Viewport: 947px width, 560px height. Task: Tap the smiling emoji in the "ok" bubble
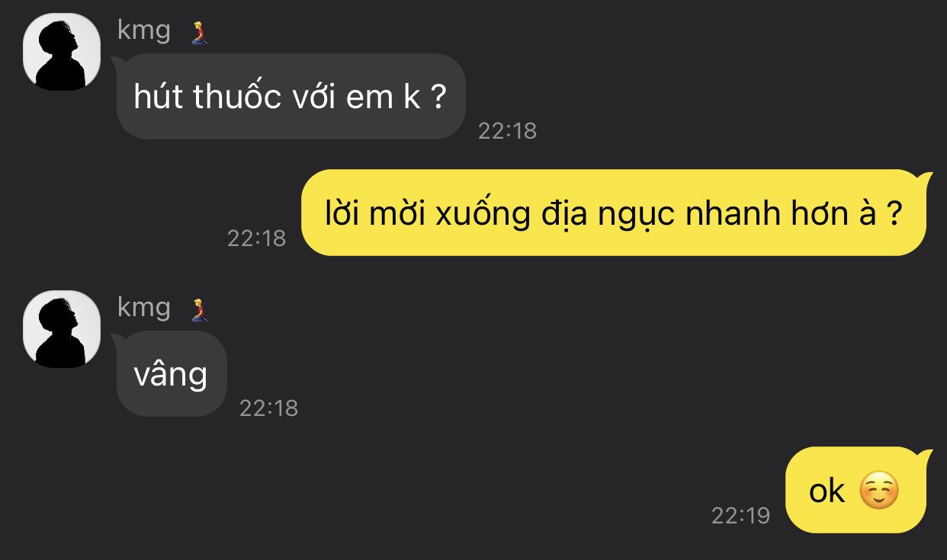[x=879, y=491]
